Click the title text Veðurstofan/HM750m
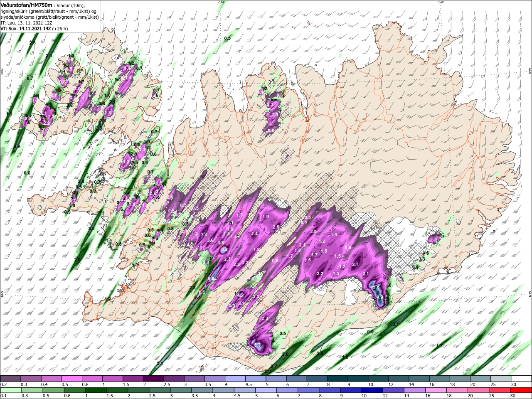 (x=26, y=5)
